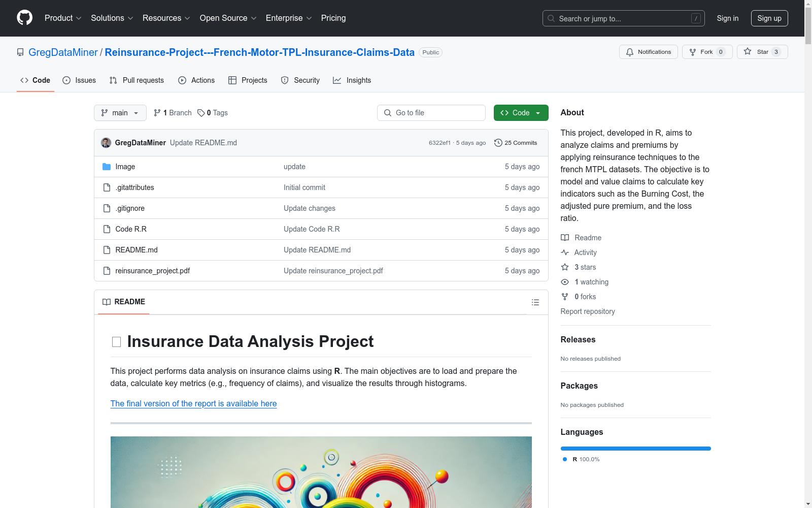
Task: Click the fork icon beside 0 forks
Action: [x=565, y=297]
